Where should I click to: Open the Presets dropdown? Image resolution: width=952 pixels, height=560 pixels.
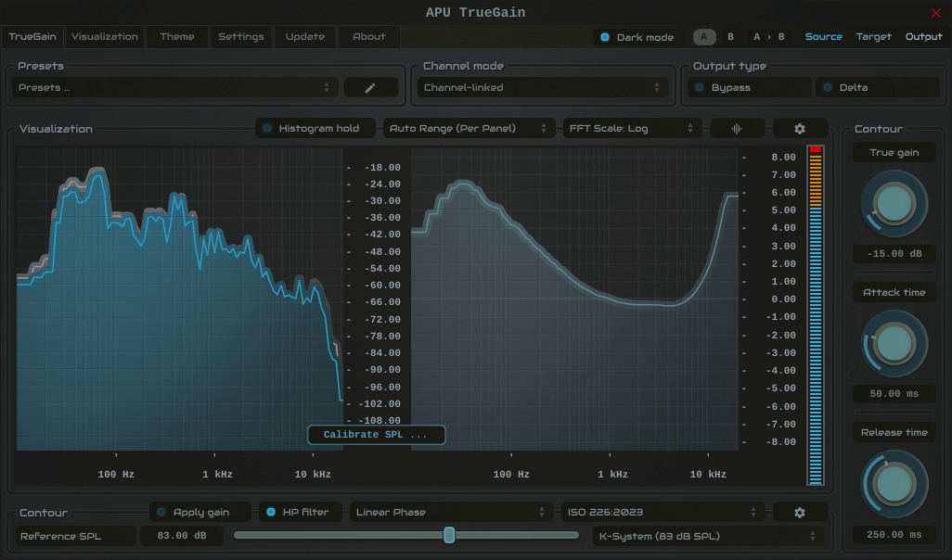pyautogui.click(x=174, y=88)
